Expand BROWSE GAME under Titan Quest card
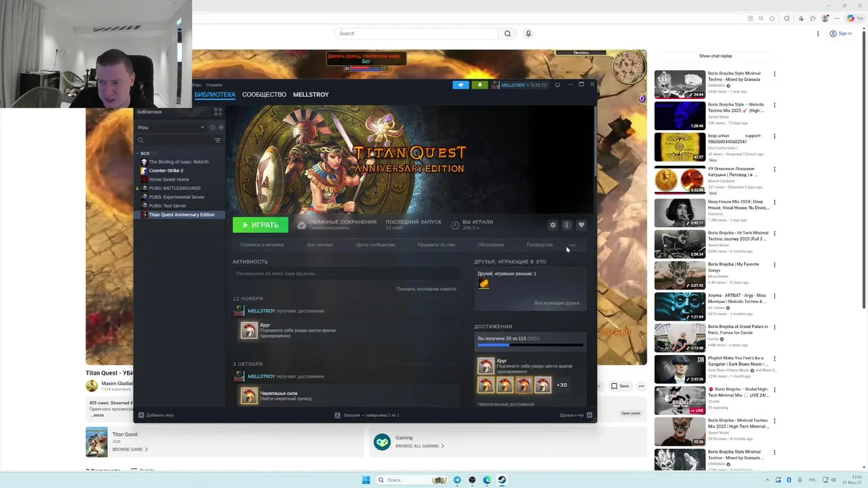Screen dimensions: 868x488 point(130,449)
